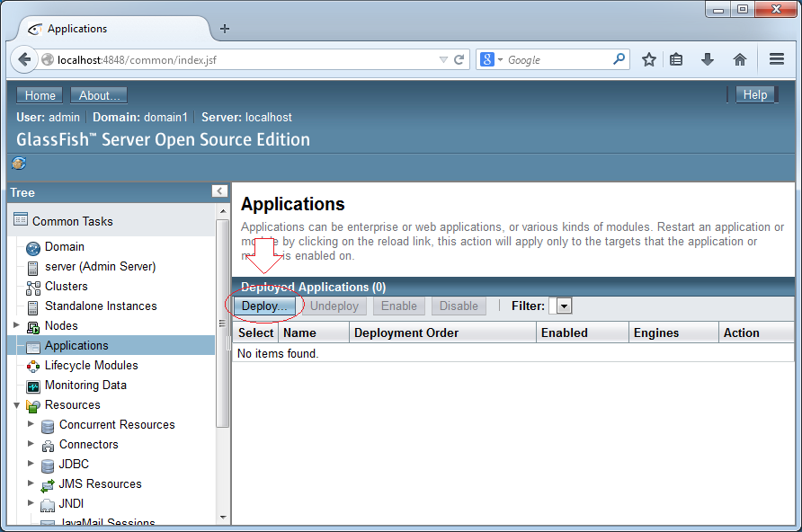Screen dimensions: 802x532
Task: Click the Help button
Action: tap(755, 94)
